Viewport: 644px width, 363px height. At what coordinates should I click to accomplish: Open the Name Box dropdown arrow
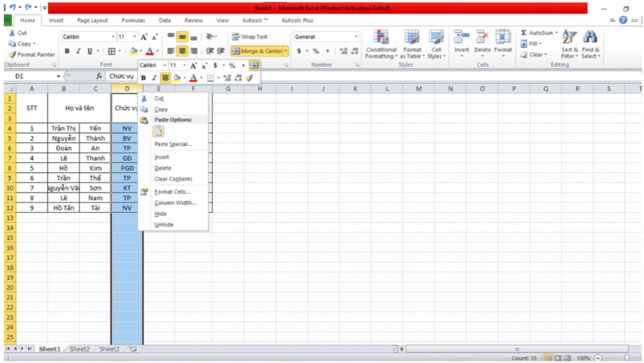(58, 76)
